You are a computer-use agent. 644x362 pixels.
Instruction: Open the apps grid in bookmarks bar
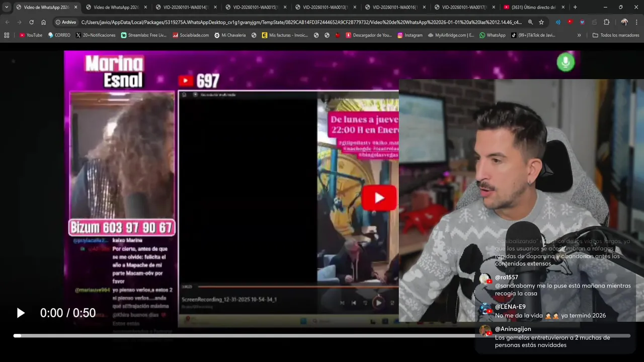coord(7,35)
